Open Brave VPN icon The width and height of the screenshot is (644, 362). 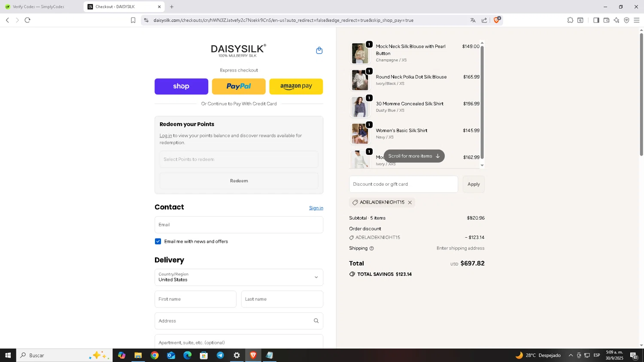[626, 20]
